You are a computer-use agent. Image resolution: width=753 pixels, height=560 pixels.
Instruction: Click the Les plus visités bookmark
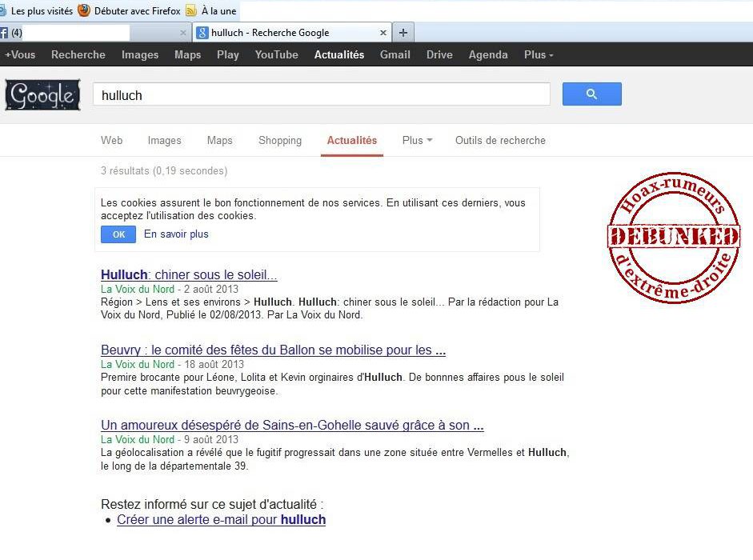37,10
